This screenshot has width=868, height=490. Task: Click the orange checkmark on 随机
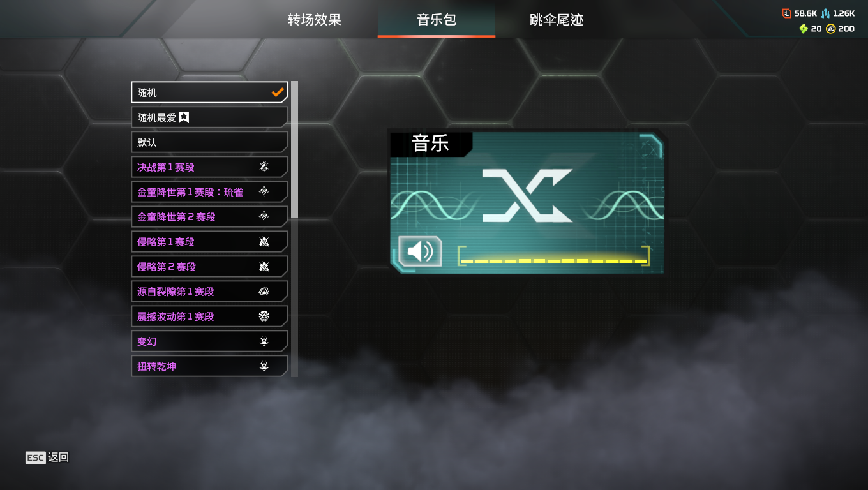click(x=278, y=93)
